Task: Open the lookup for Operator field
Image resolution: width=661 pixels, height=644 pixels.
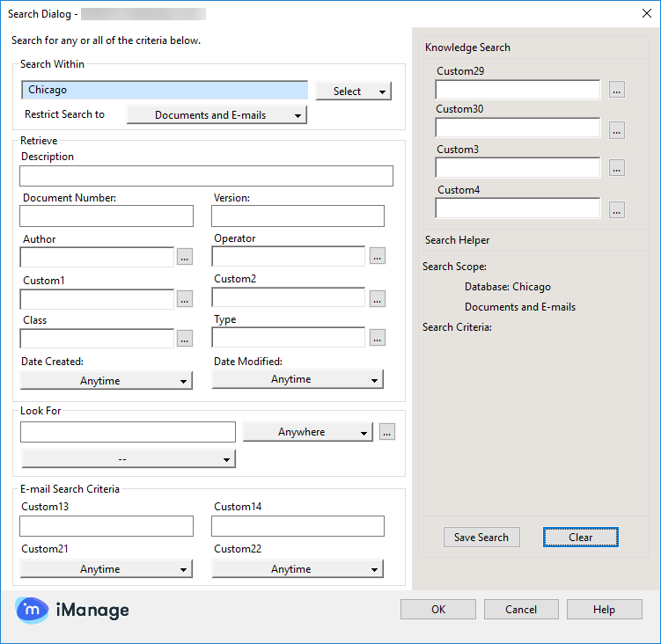Action: [377, 256]
